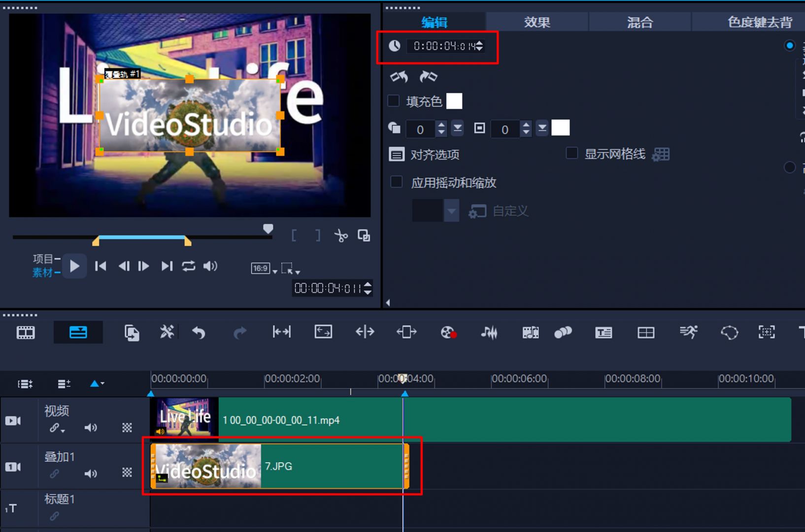
Task: Open the 16:9 aspect ratio dropdown
Action: [264, 268]
